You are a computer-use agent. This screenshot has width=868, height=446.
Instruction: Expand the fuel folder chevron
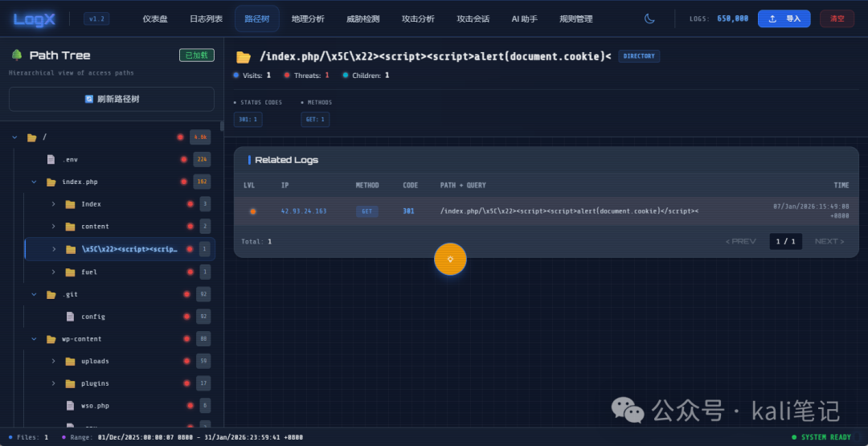tap(54, 272)
